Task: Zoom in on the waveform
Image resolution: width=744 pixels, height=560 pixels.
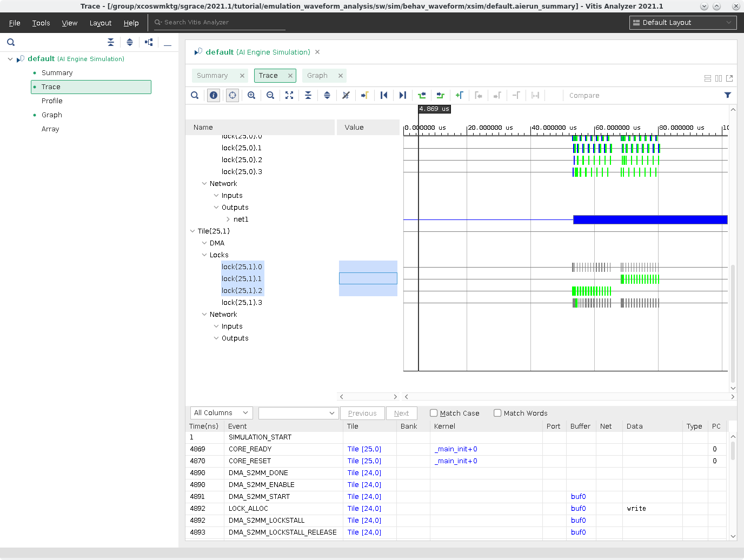Action: (x=251, y=95)
